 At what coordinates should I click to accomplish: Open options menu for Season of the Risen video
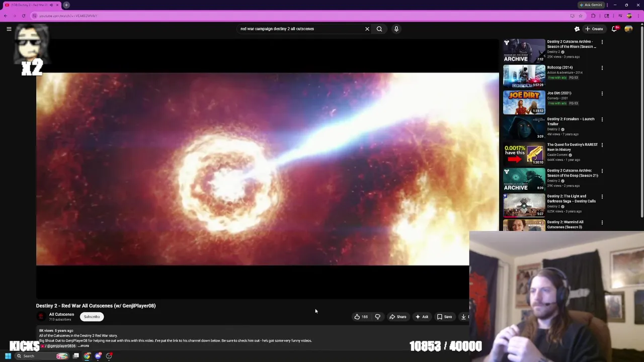(x=602, y=42)
